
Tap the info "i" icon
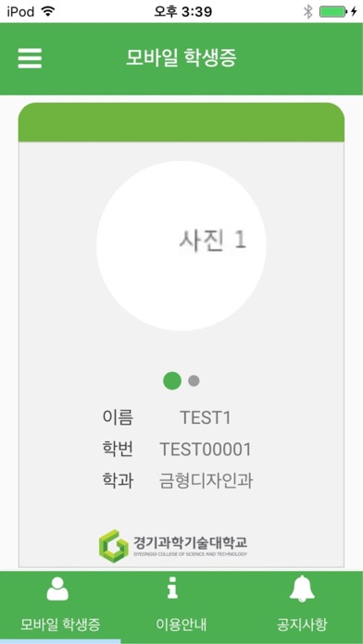point(172,587)
